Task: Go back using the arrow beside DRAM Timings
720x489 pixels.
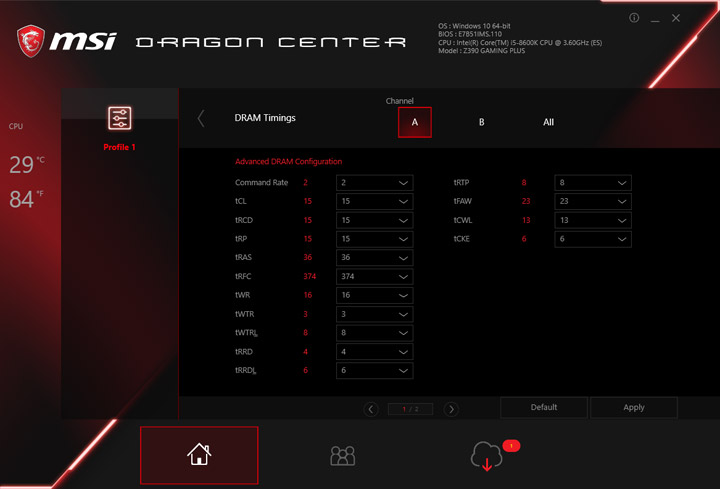Action: click(201, 118)
